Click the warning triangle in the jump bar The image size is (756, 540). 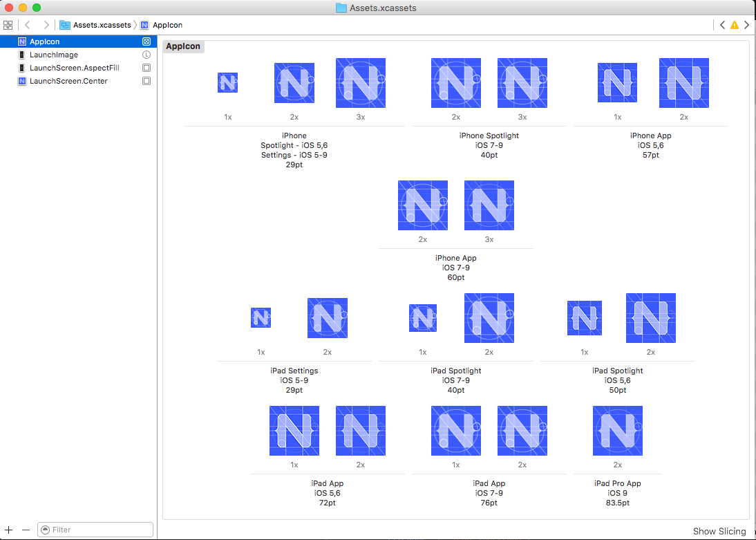(734, 25)
